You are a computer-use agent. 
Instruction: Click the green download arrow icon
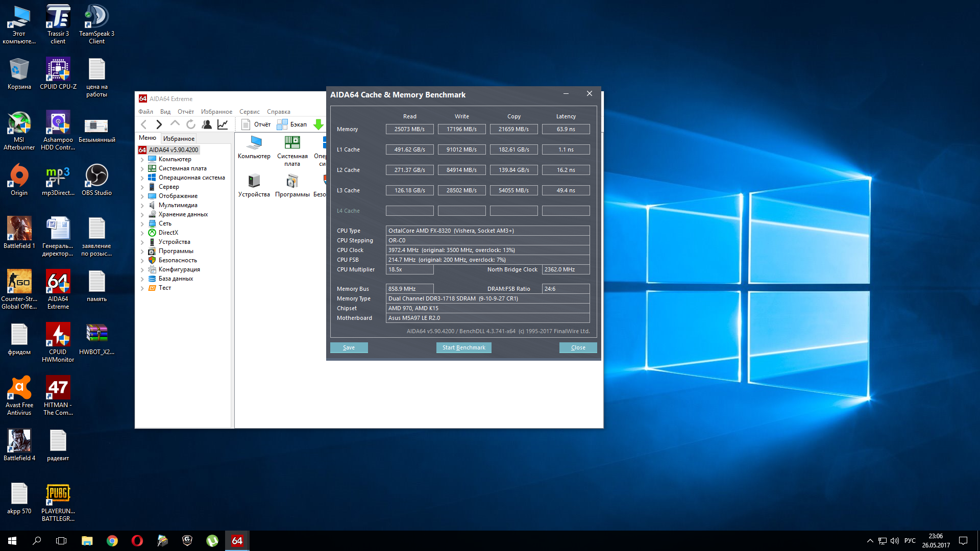point(318,124)
